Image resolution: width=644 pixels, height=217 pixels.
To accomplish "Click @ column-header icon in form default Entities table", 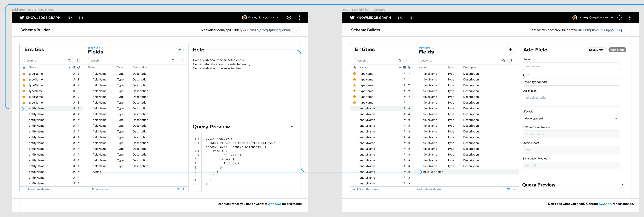I will (x=409, y=67).
